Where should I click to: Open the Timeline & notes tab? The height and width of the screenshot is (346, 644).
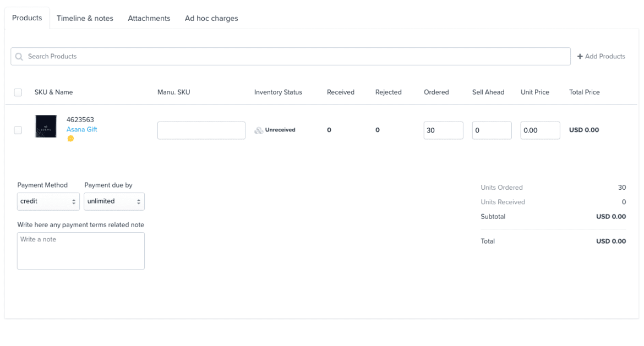(85, 19)
